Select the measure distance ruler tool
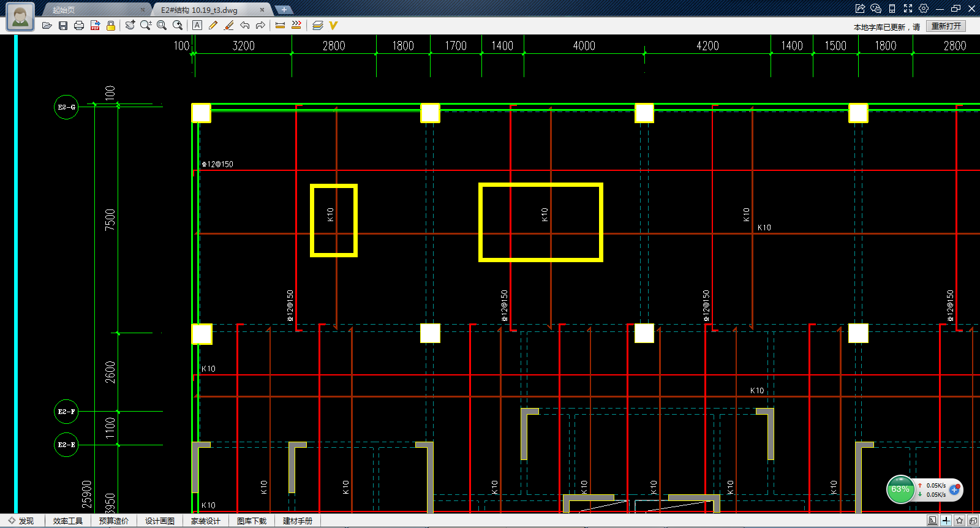Image resolution: width=980 pixels, height=528 pixels. click(281, 25)
